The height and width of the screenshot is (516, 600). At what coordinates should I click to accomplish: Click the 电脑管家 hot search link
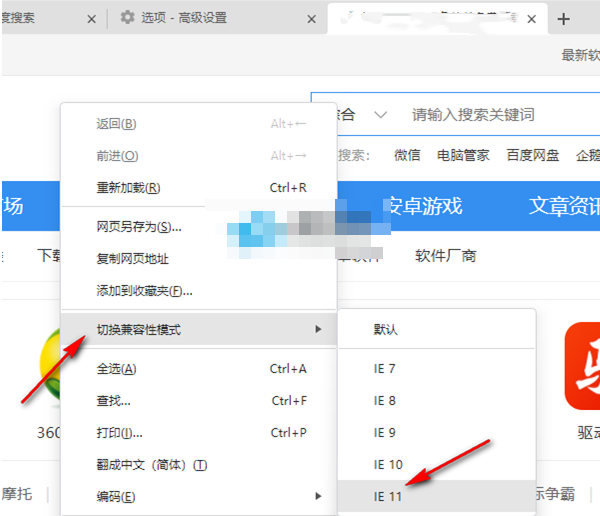[463, 155]
